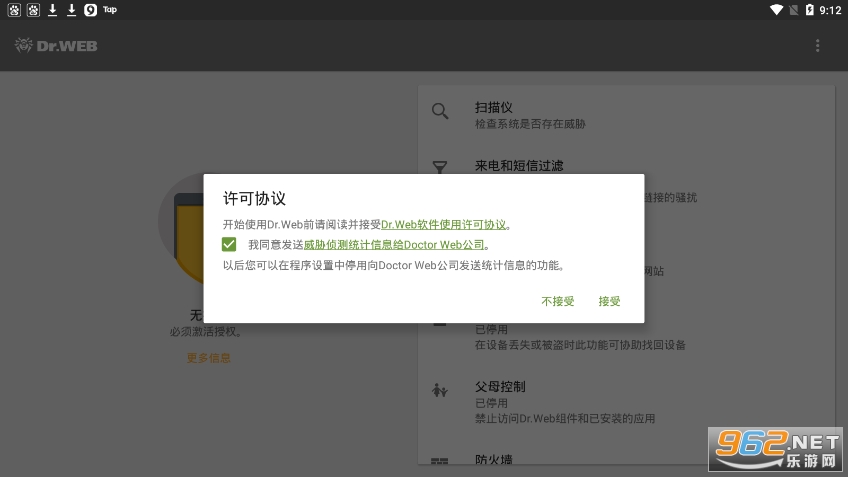Select the scanner magnifier icon

click(440, 111)
